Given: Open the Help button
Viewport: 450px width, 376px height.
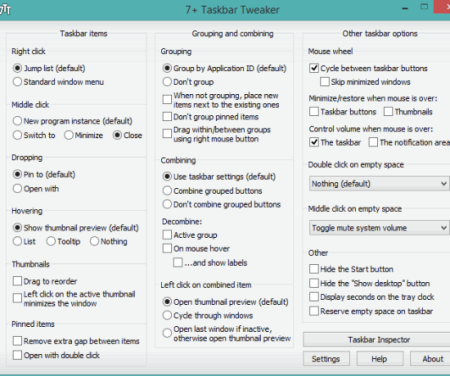Looking at the screenshot, I should point(380,359).
